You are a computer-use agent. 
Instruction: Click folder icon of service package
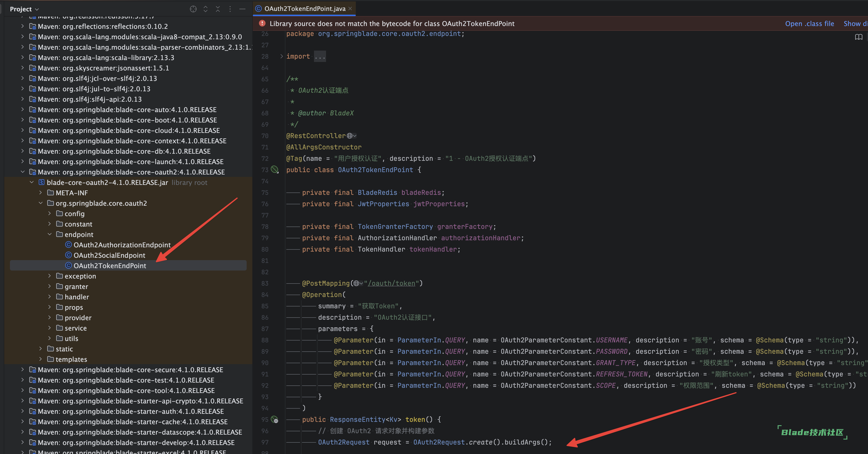(60, 328)
